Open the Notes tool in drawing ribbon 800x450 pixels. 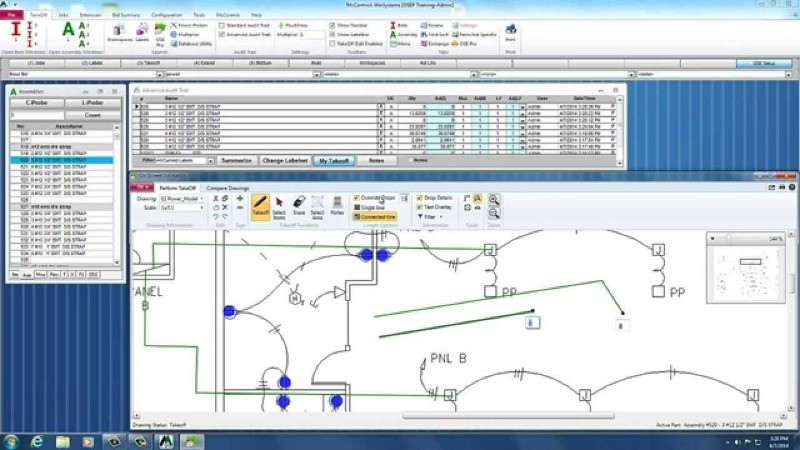click(337, 206)
